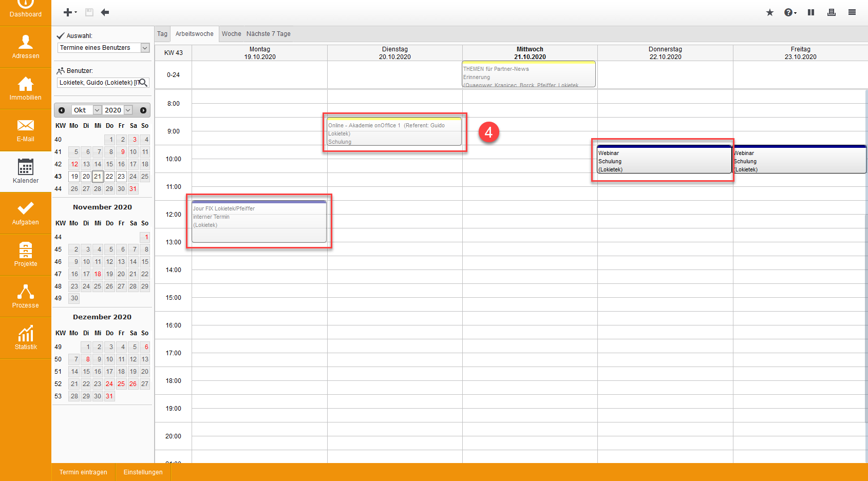This screenshot has width=868, height=481.
Task: Open the hamburger menu at top right
Action: pos(852,12)
